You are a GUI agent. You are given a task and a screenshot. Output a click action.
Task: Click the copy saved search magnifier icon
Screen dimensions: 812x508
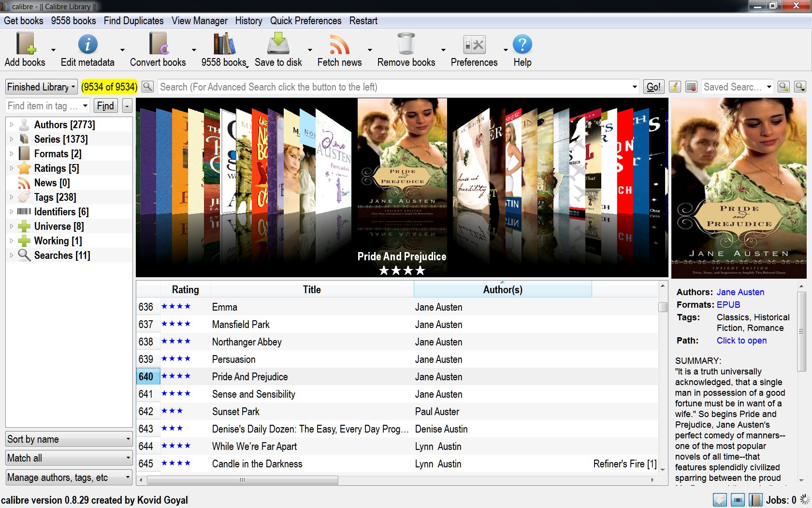(x=784, y=87)
